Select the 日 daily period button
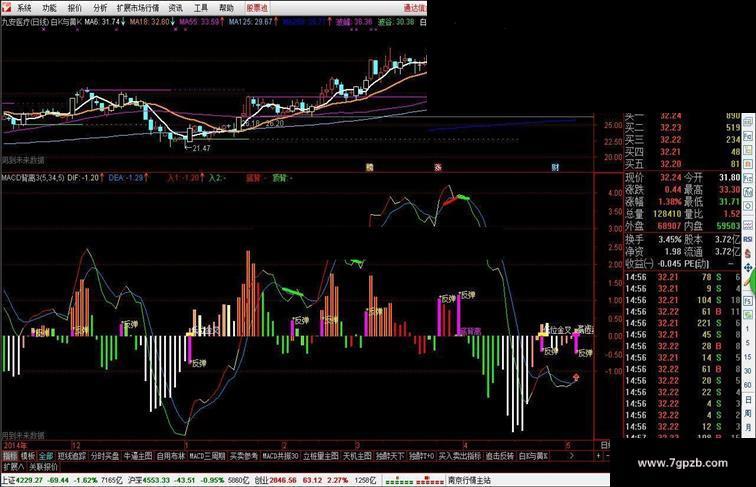This screenshot has width=756, height=487. [747, 400]
